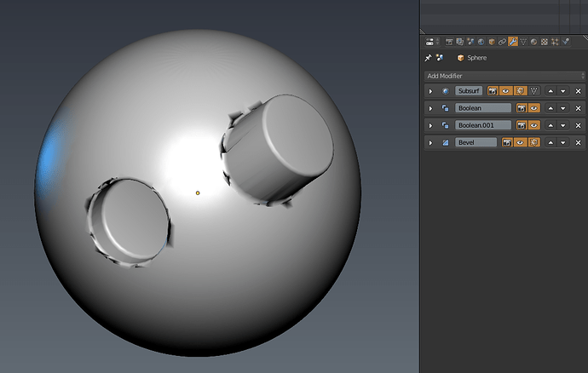588x373 pixels.
Task: Remove the Bevel modifier
Action: tap(579, 143)
